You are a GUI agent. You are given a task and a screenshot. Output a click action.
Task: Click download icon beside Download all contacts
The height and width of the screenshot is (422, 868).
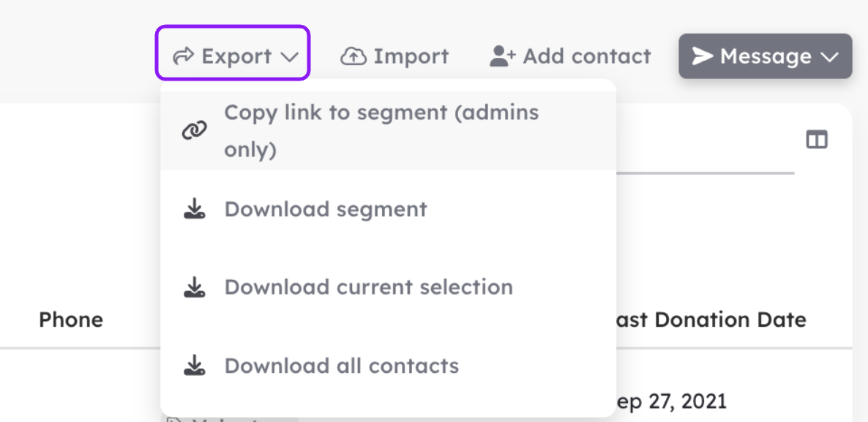(194, 366)
